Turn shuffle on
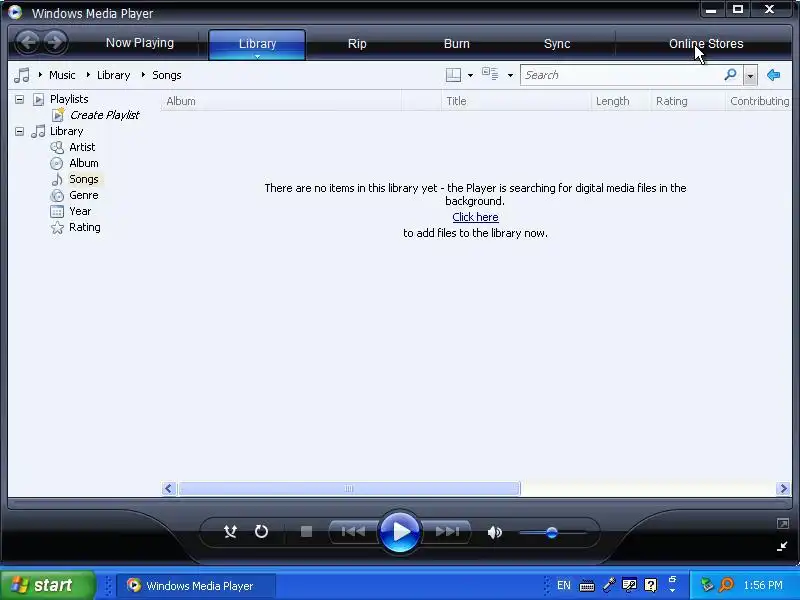The width and height of the screenshot is (800, 600). [x=230, y=532]
